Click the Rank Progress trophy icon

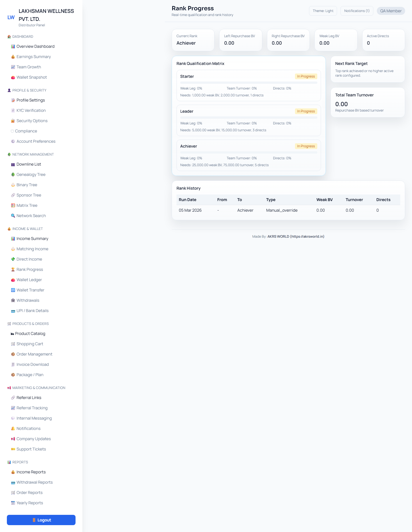coord(13,269)
